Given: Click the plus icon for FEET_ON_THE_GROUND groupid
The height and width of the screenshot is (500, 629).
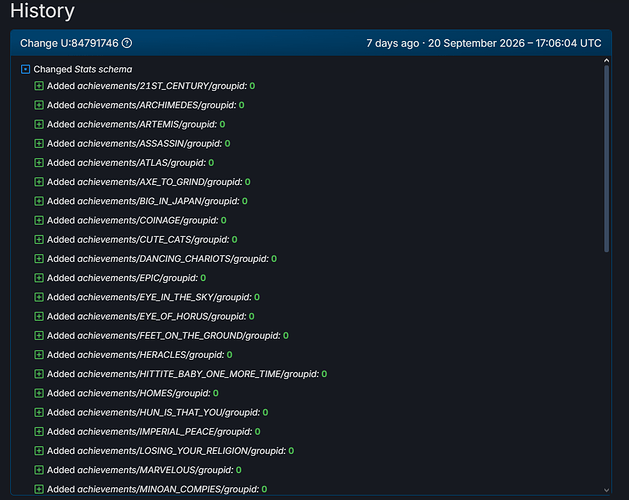Looking at the screenshot, I should [x=39, y=335].
